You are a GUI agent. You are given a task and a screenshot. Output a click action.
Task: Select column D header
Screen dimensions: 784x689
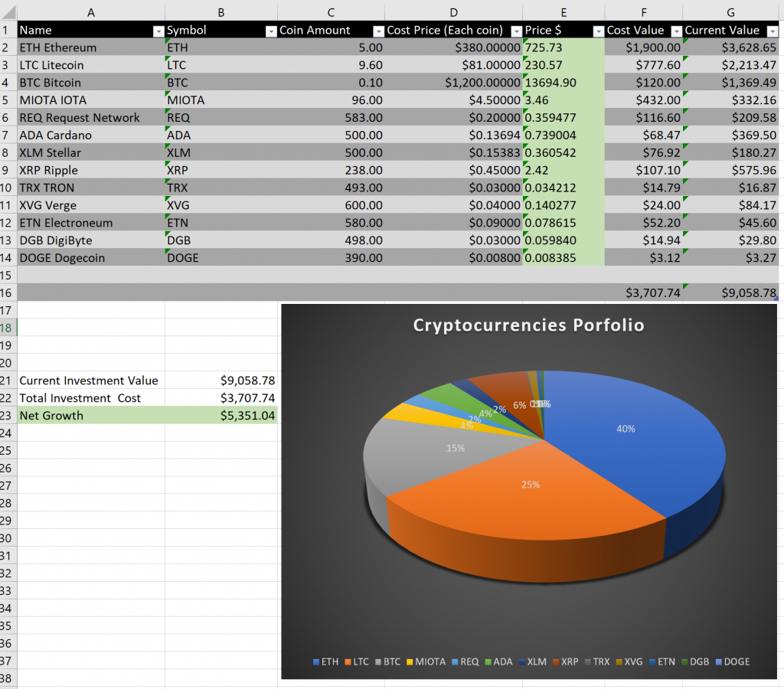[x=453, y=12]
